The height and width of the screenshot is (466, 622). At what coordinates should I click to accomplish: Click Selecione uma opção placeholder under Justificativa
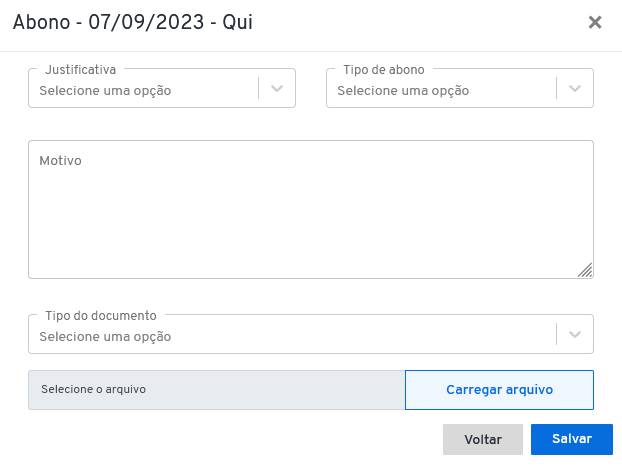[x=105, y=91]
